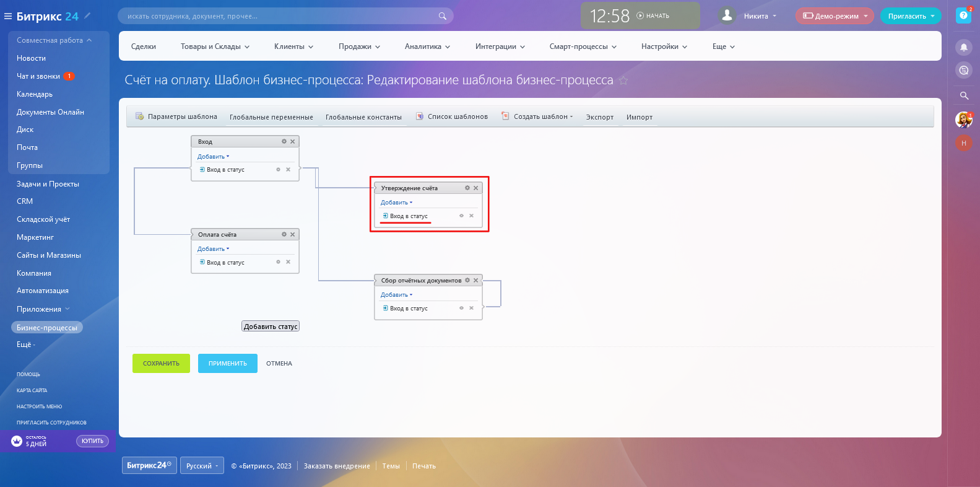Open settings gear of Утверждение счёта block

click(x=467, y=188)
